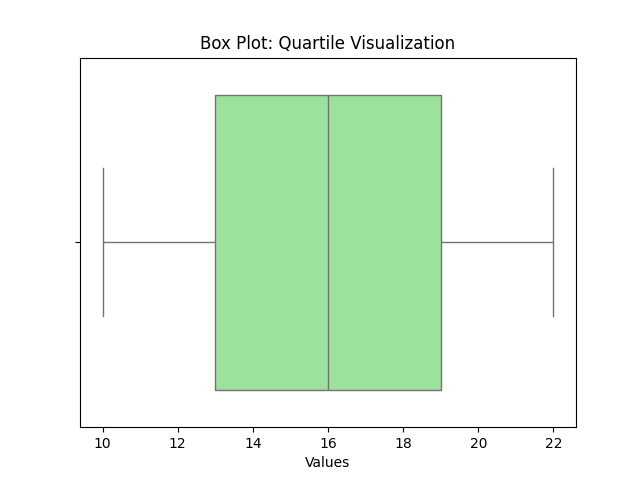The height and width of the screenshot is (480, 640).
Task: Click the left whisker horizontal line
Action: pyautogui.click(x=158, y=242)
